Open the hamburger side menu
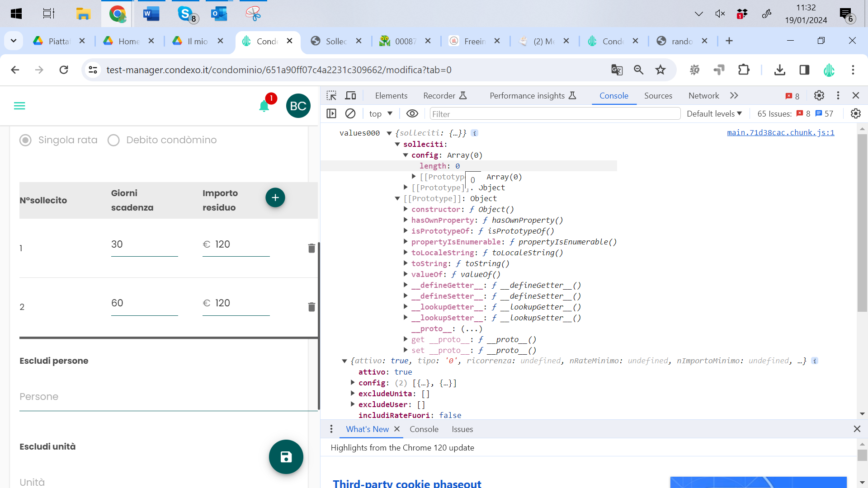Image resolution: width=868 pixels, height=488 pixels. coord(19,106)
